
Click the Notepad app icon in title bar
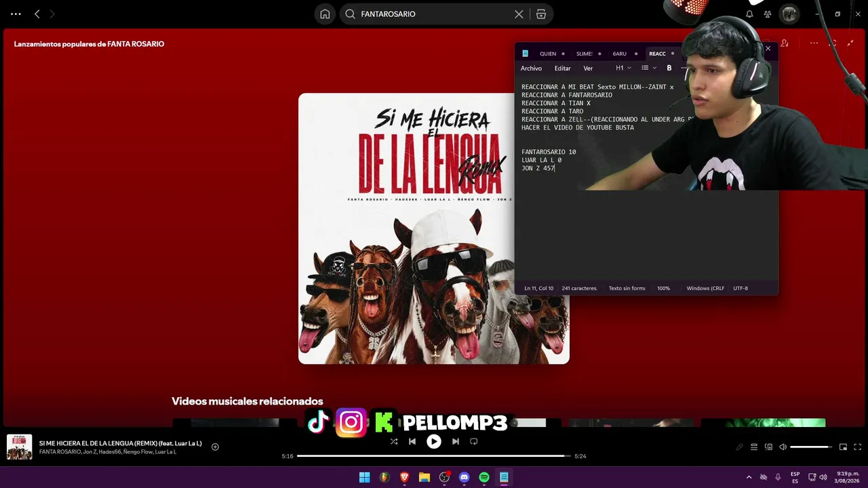pos(525,54)
